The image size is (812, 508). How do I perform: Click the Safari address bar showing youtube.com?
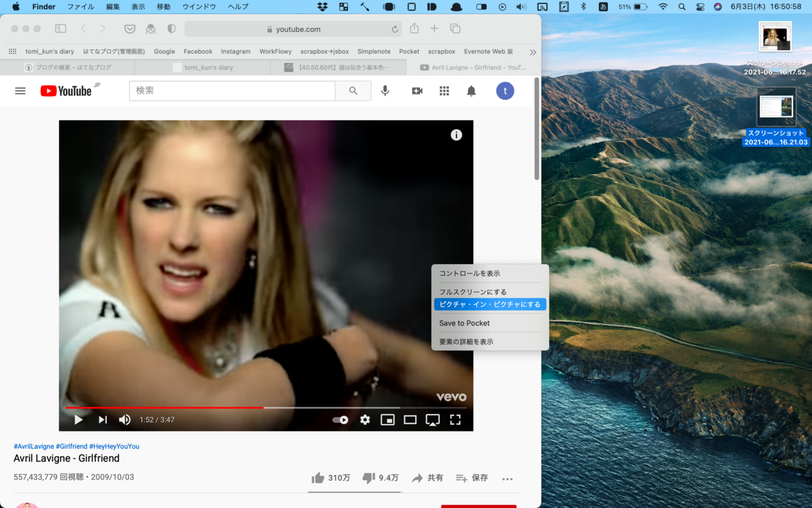point(294,29)
